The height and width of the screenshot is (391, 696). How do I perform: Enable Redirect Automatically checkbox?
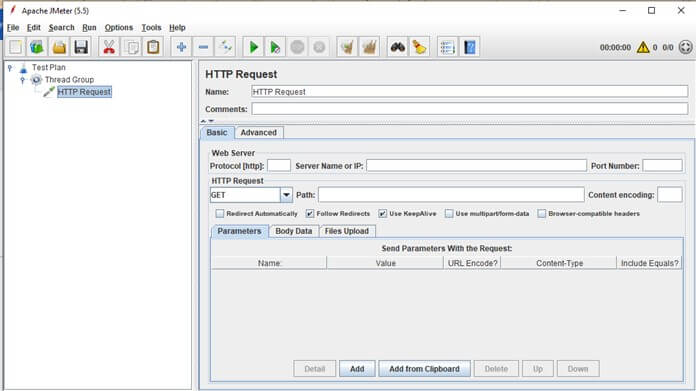[220, 213]
